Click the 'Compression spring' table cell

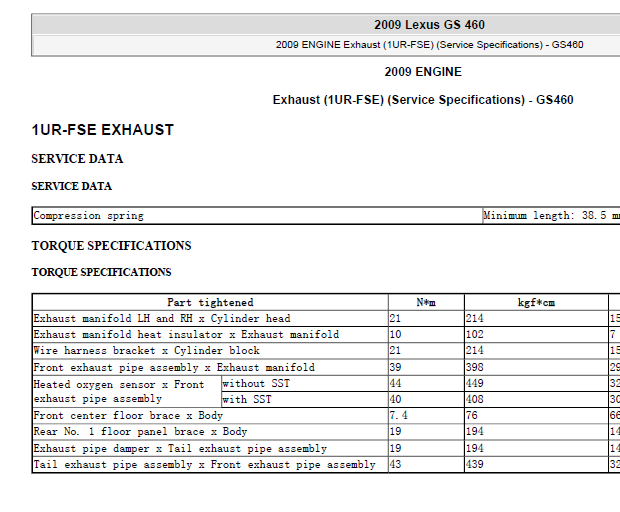[x=257, y=216]
